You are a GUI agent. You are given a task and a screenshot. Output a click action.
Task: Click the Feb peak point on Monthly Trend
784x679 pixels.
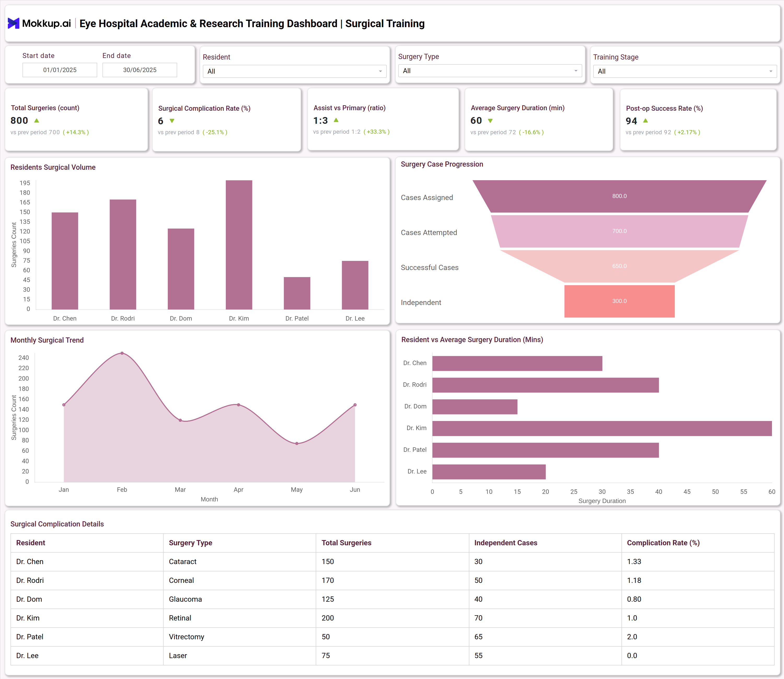click(122, 353)
